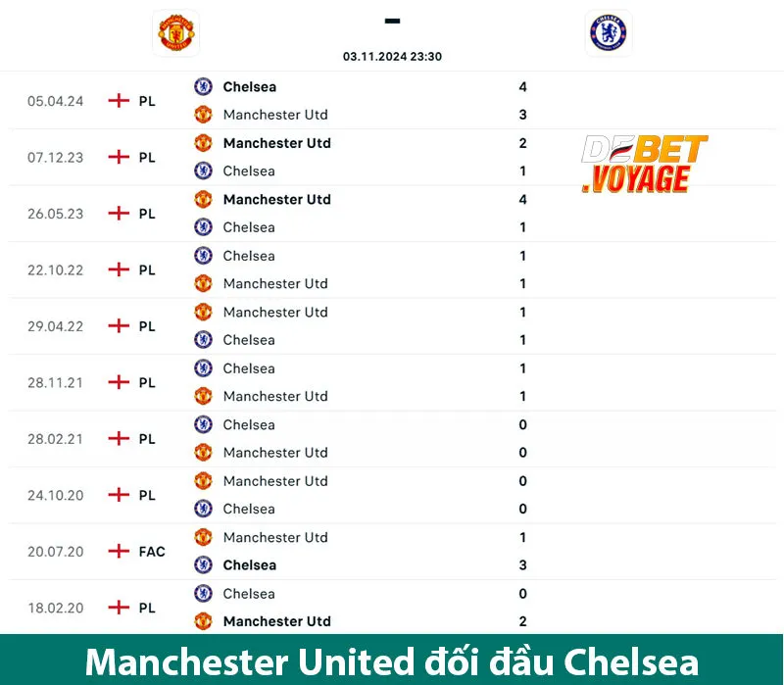Click the Manchester United đối đầu Chelsea banner
The height and width of the screenshot is (685, 784).
point(392,661)
